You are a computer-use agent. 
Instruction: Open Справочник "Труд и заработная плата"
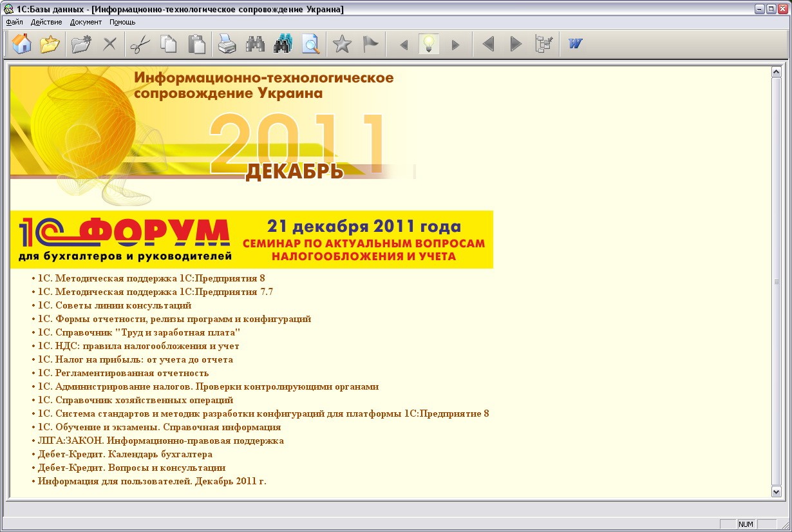coord(139,332)
